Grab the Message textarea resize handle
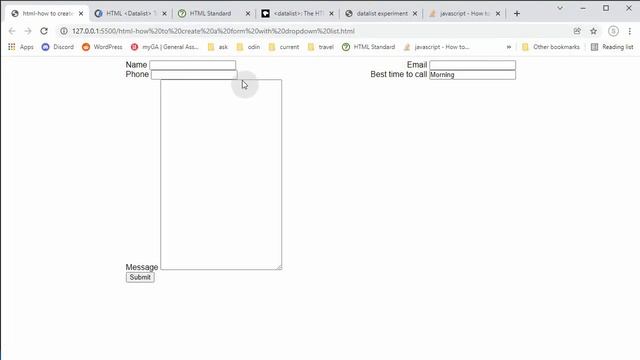 [x=279, y=267]
